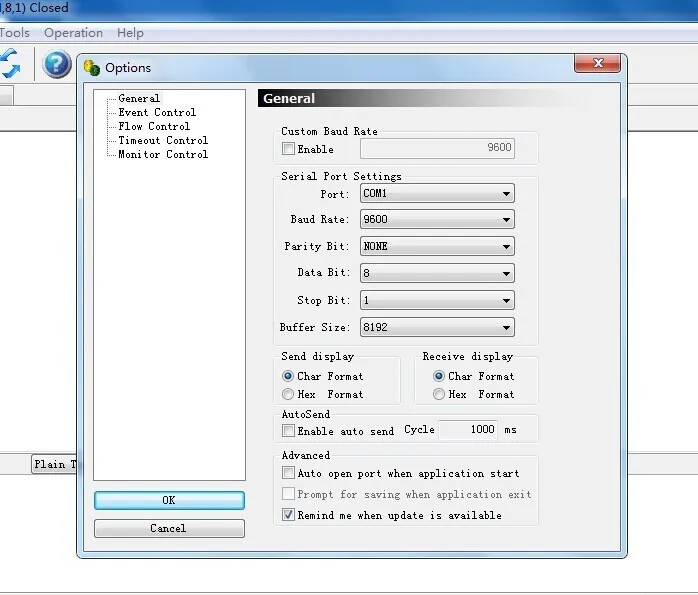Image resolution: width=698 pixels, height=595 pixels.
Task: Select Hex Format under Send display
Action: pyautogui.click(x=288, y=394)
